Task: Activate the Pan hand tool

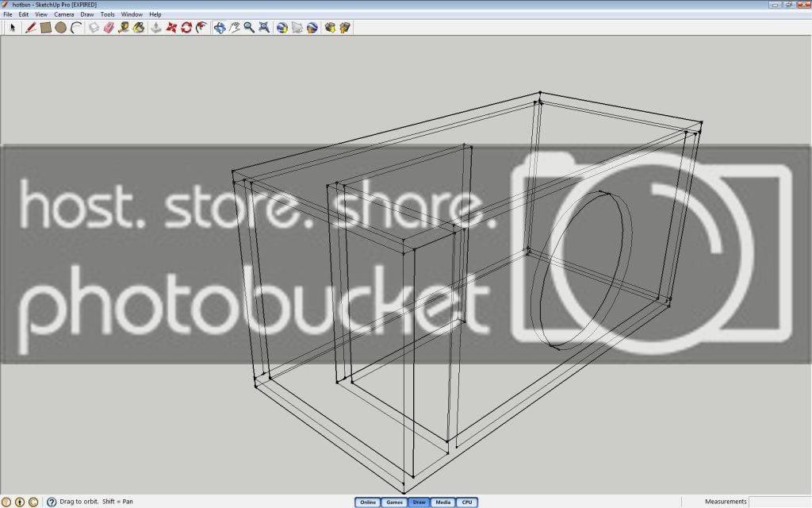Action: coord(235,28)
